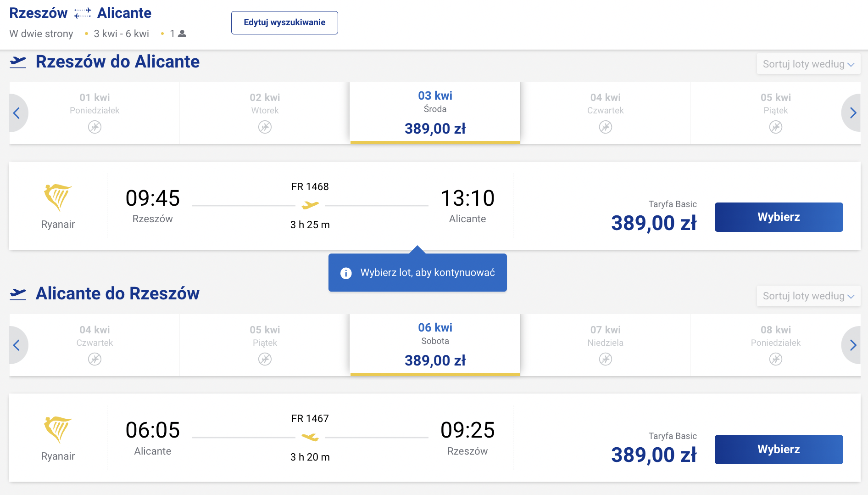Click the left arrow of the return date carousel
The width and height of the screenshot is (868, 495).
tap(17, 345)
